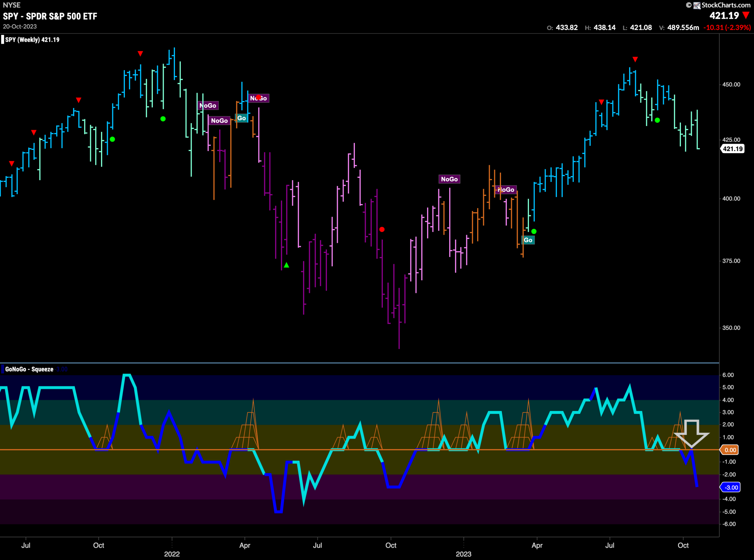Viewport: 754px width, 560px height.
Task: Click the red dot near October 2022
Action: [382, 229]
